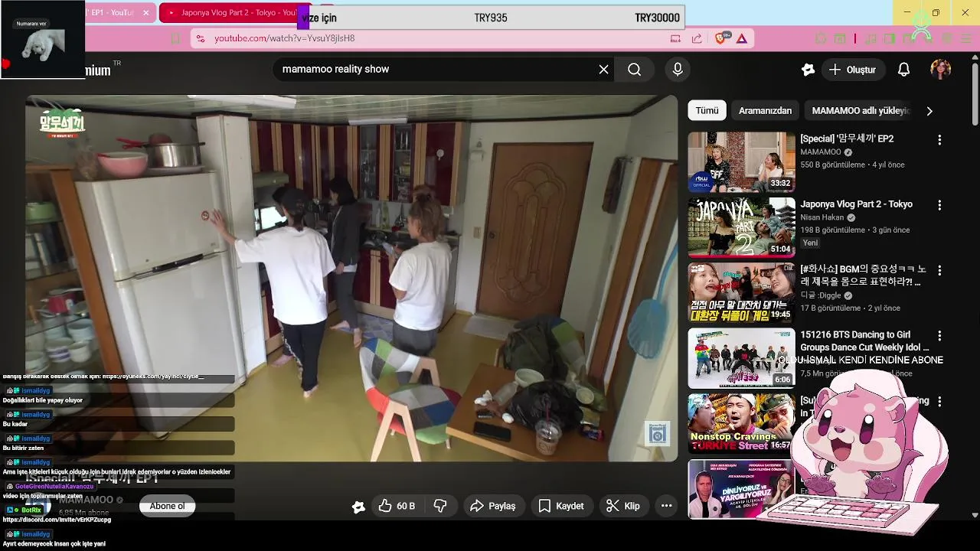Open options for BTS Dancing video
The height and width of the screenshot is (551, 980).
coord(939,336)
